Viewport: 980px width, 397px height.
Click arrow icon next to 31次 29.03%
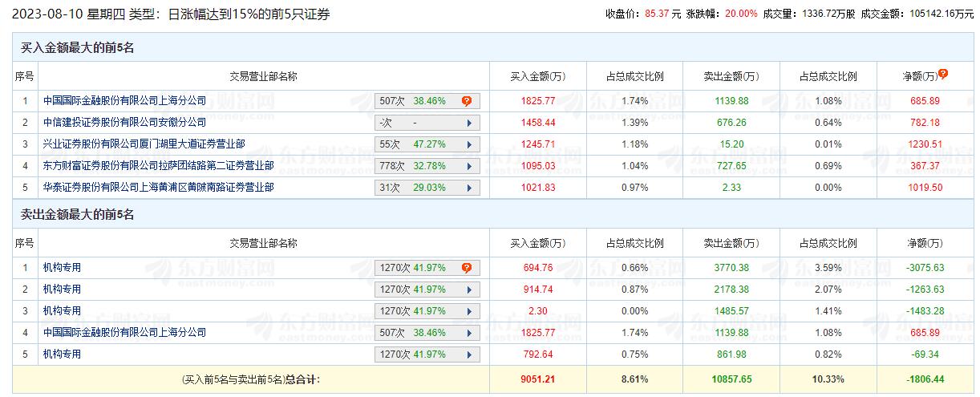(x=467, y=188)
